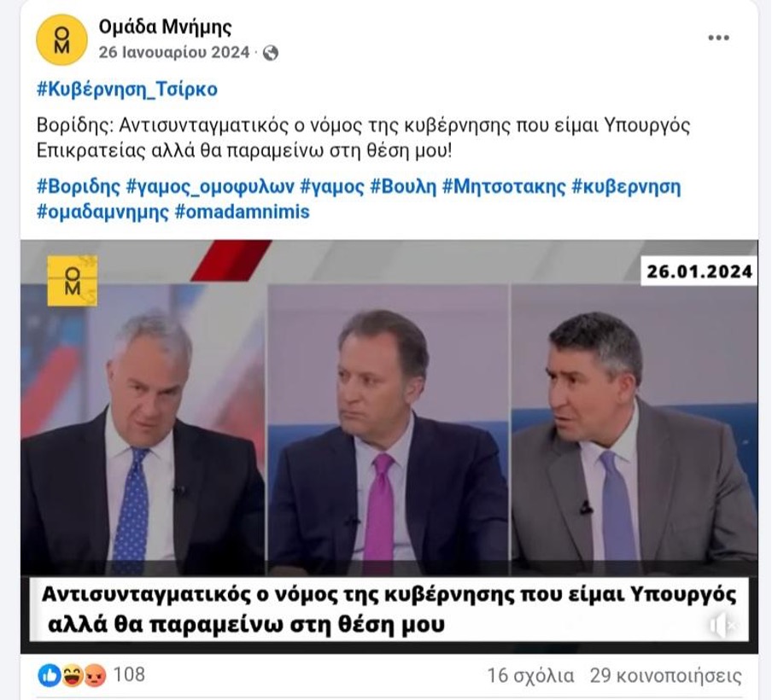Open the 16 σχόλια comments list
The height and width of the screenshot is (700, 772).
(x=531, y=675)
